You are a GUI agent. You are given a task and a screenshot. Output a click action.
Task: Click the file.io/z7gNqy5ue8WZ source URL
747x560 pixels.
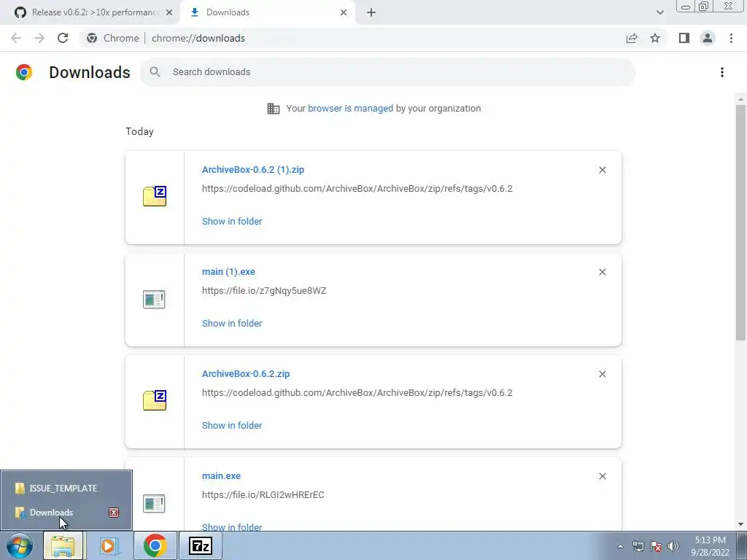tap(264, 290)
